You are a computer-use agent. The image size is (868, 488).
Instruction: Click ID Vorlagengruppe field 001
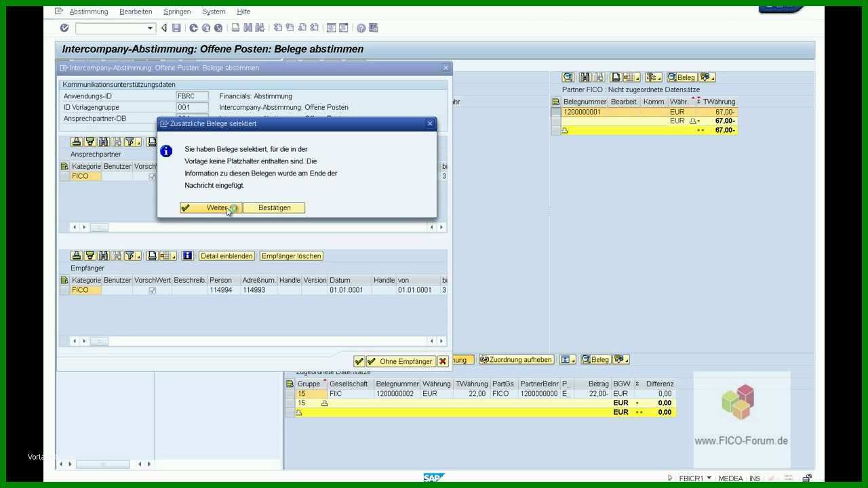click(192, 107)
